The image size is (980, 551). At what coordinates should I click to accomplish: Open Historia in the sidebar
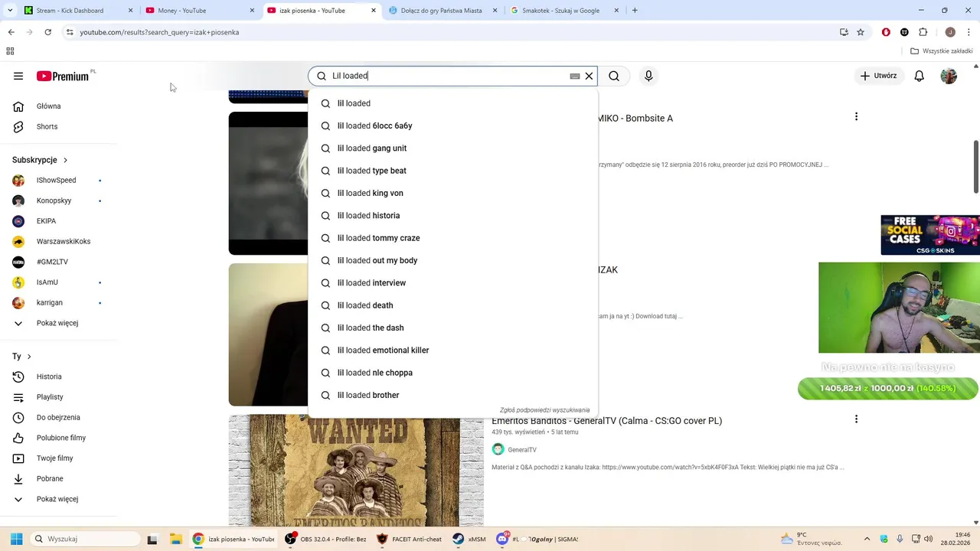(58, 377)
